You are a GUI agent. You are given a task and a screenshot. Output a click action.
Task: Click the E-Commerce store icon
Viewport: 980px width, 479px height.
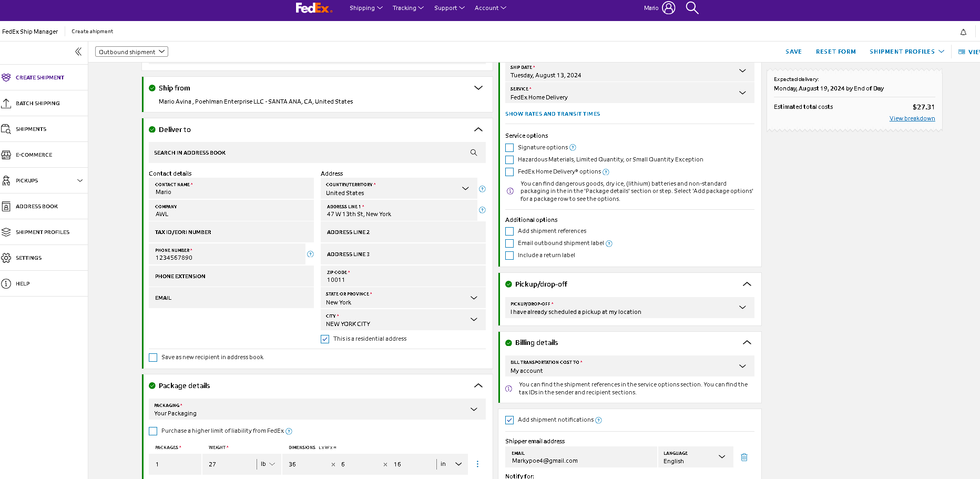pos(6,155)
